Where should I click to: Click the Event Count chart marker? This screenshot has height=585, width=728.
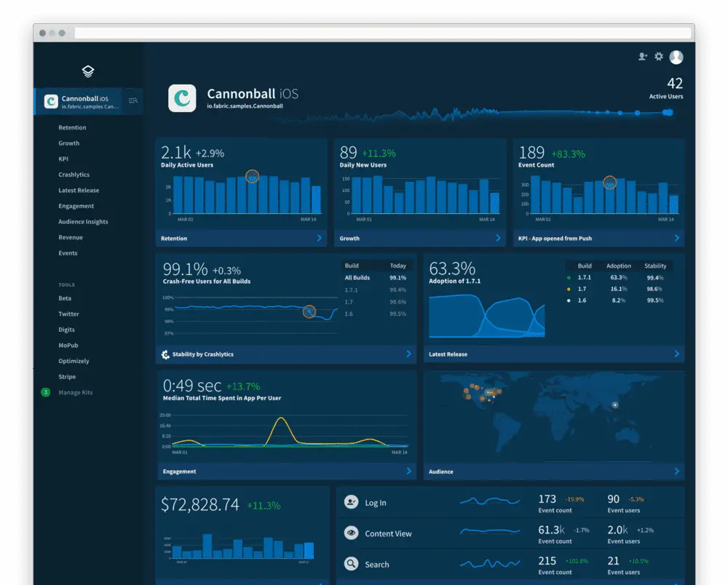pos(609,183)
